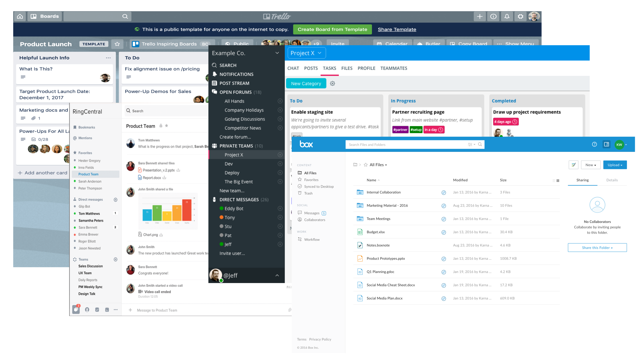Add a new team with Teams plus icon
Screen dimensions: 644x362
click(x=115, y=259)
